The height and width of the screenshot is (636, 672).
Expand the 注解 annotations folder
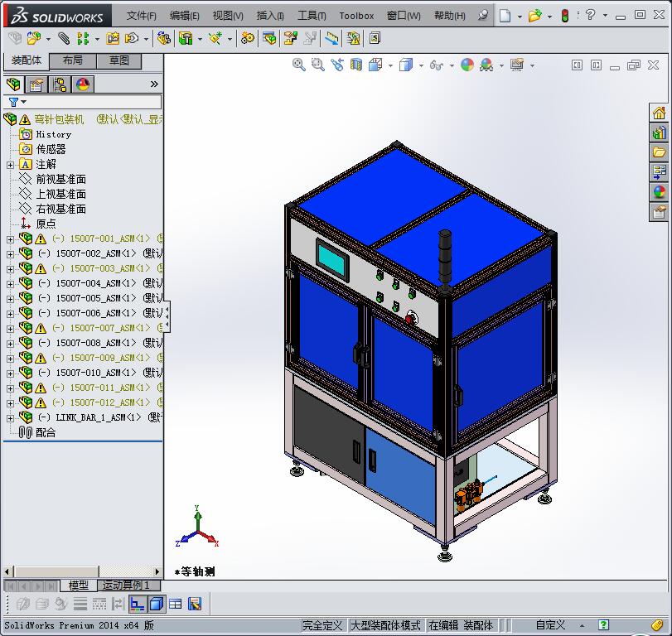pos(10,165)
